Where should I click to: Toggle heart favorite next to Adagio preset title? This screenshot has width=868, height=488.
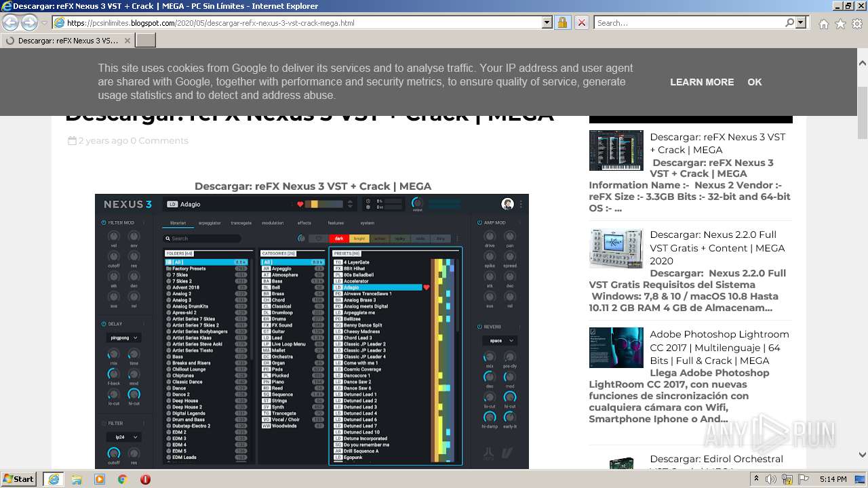pyautogui.click(x=300, y=204)
